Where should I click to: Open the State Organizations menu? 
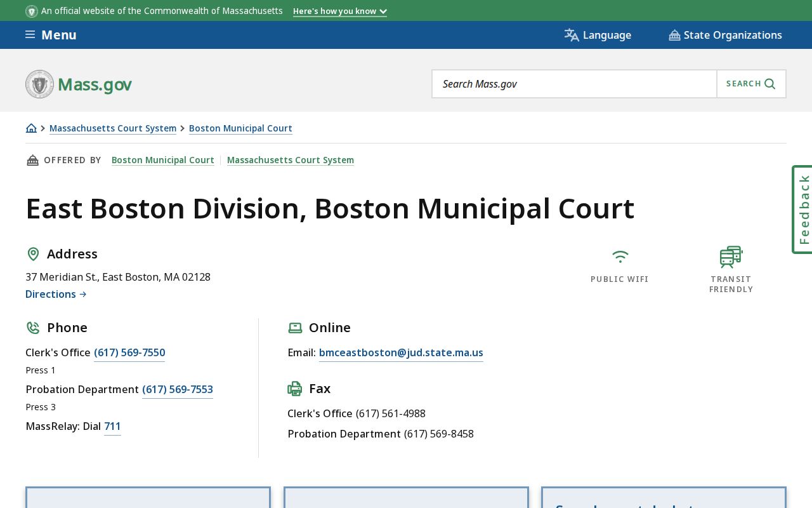[x=725, y=35]
